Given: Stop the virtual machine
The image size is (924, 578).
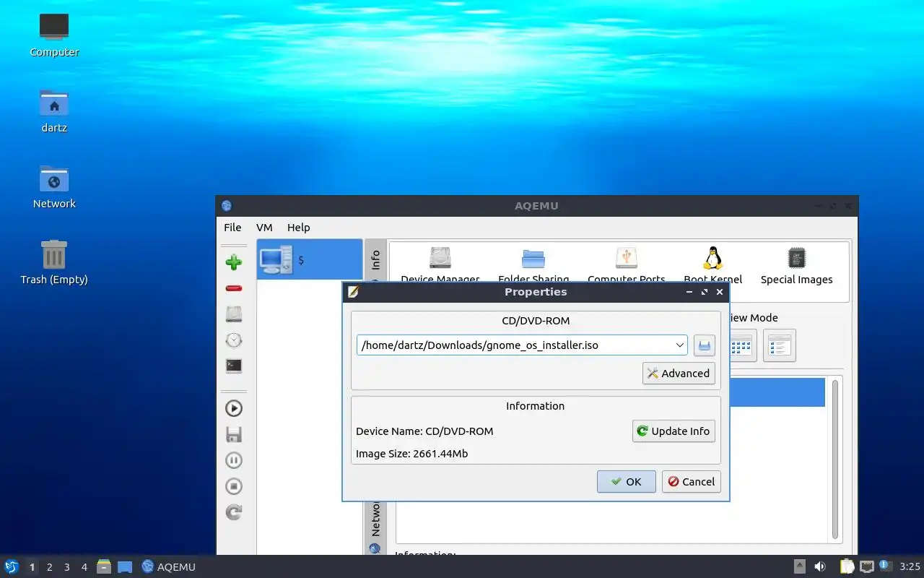Looking at the screenshot, I should pyautogui.click(x=233, y=486).
